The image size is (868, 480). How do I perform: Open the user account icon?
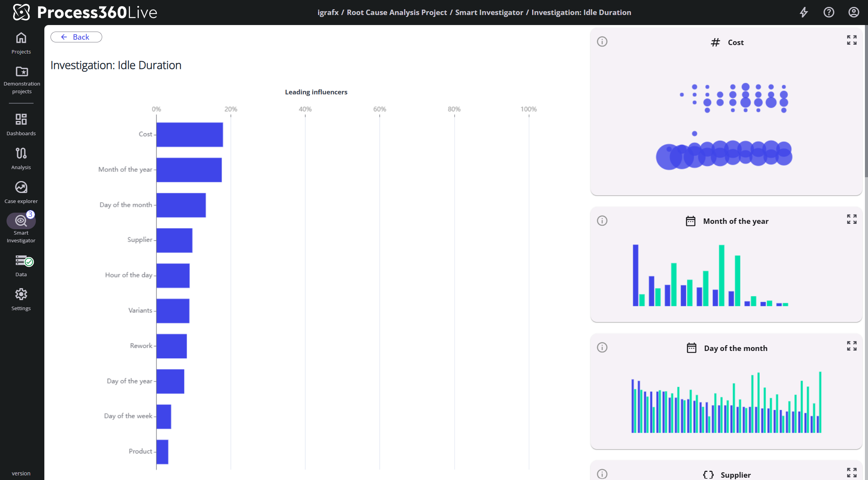[854, 12]
